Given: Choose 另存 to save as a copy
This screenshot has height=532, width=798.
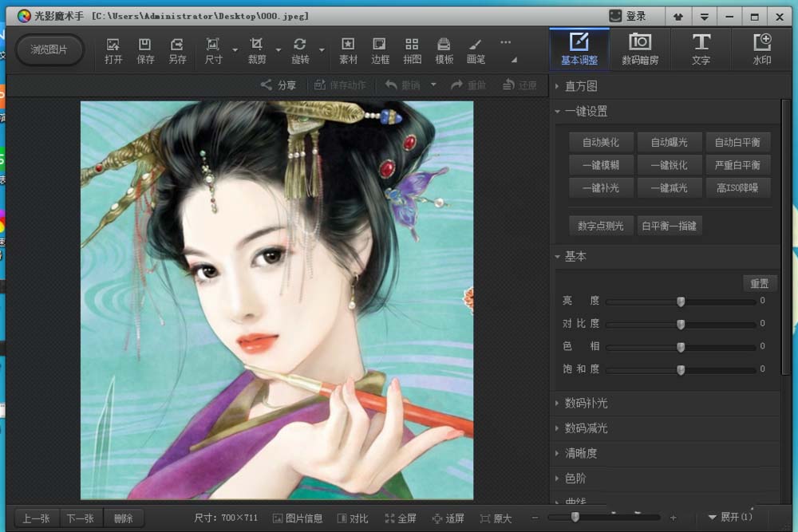Looking at the screenshot, I should pos(177,50).
